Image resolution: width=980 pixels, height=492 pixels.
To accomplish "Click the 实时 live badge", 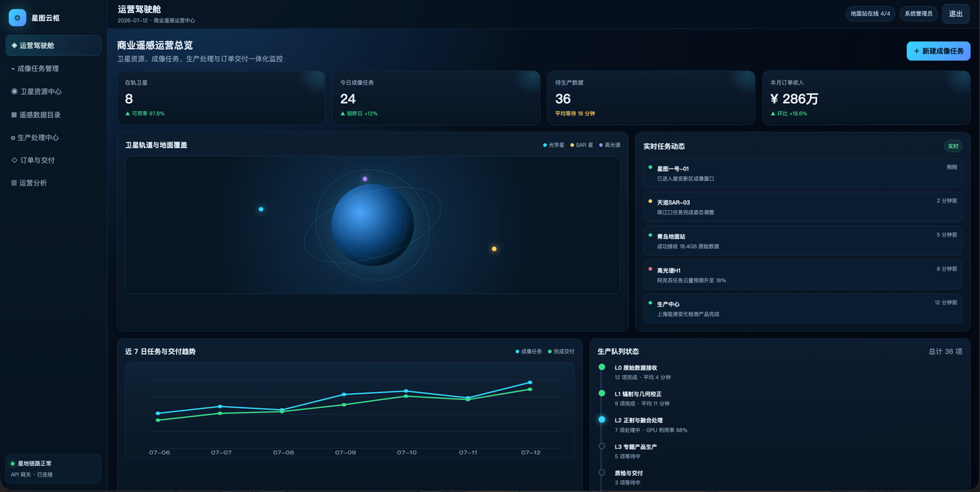I will click(x=953, y=146).
